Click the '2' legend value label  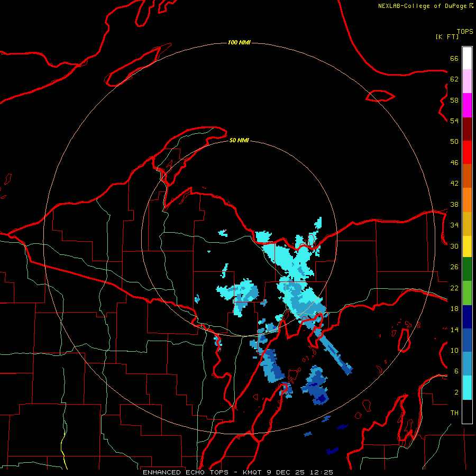coord(456,392)
